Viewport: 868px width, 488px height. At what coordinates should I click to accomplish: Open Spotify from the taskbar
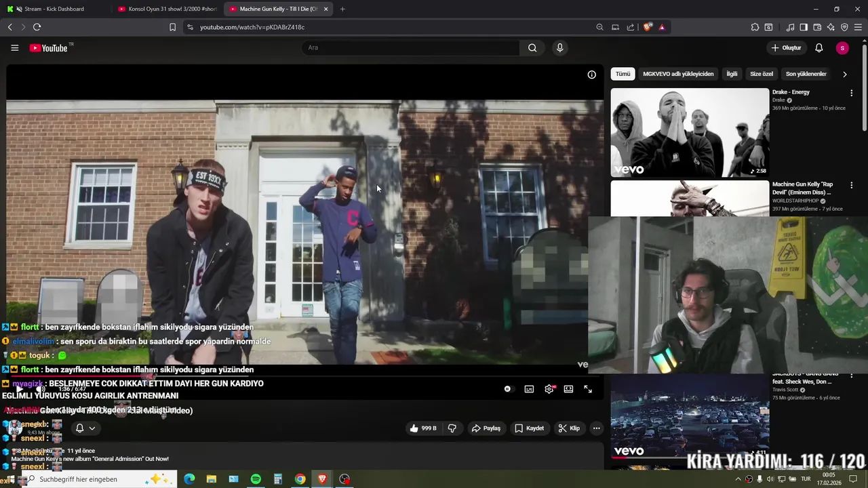tap(256, 479)
